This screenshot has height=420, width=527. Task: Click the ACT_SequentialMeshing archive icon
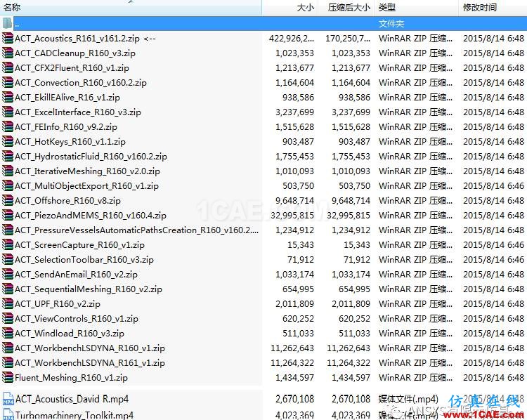coord(8,289)
